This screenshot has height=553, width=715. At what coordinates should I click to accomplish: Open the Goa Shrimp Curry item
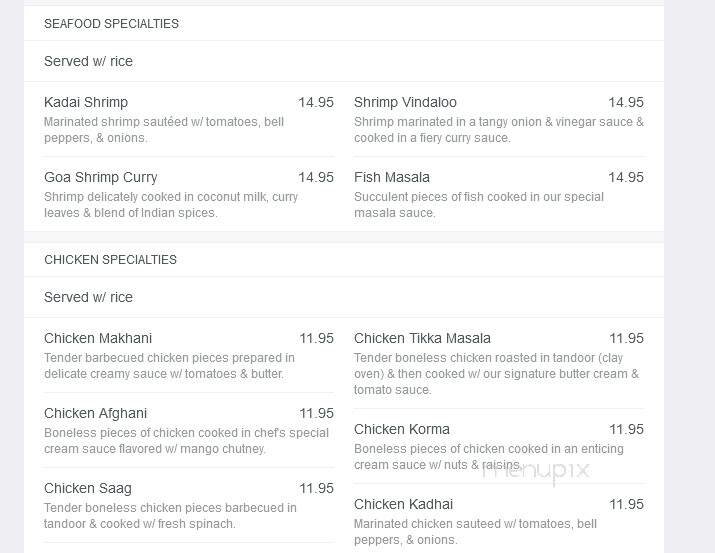point(101,177)
